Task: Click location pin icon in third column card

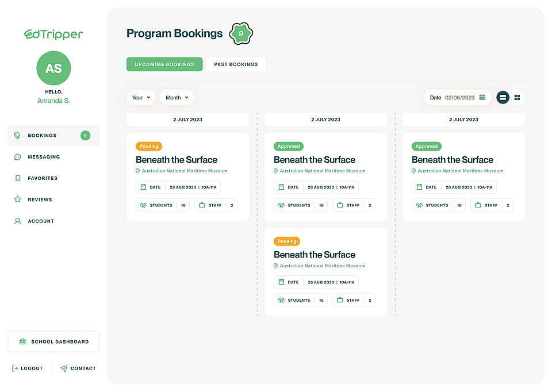Action: click(413, 171)
